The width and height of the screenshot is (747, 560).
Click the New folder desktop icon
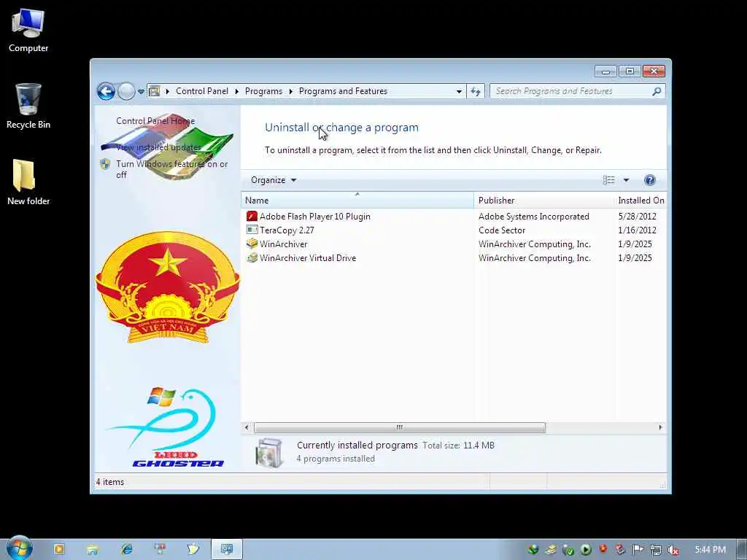(x=28, y=182)
